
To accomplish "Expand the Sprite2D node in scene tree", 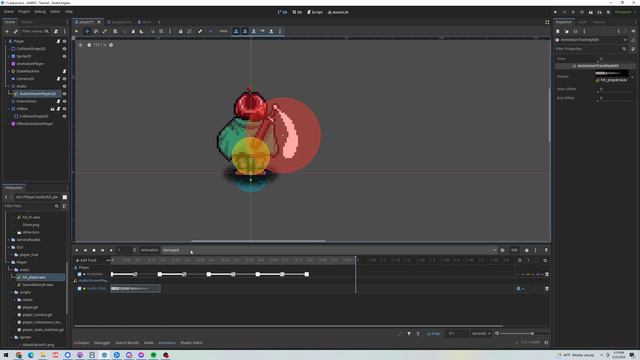I will pos(9,56).
